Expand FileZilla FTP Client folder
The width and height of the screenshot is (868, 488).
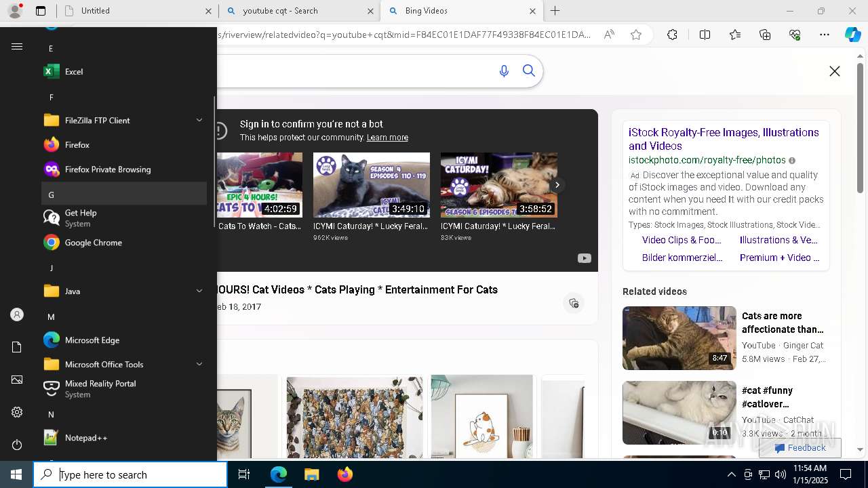tap(199, 120)
